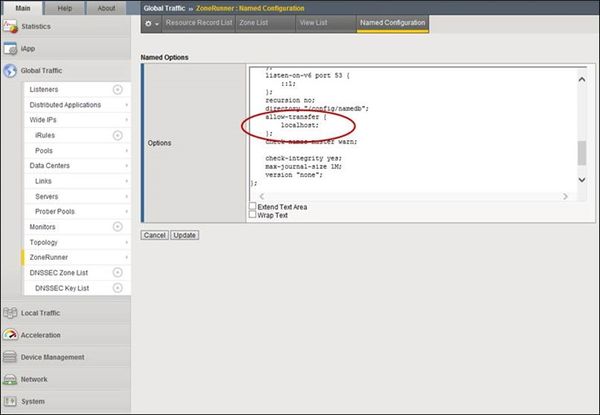Viewport: 600px width, 415px height.
Task: Click the Statistics chart icon
Action: point(10,26)
